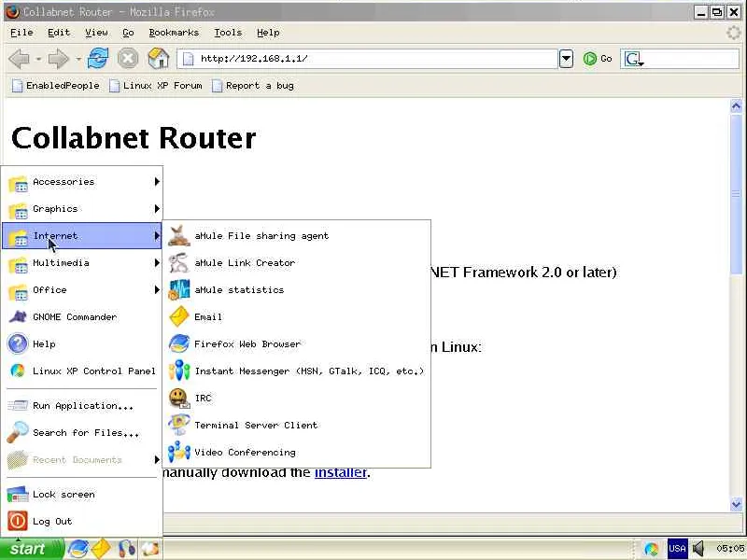Open the EnabledPeople bookmark
This screenshot has height=560, width=747.
56,86
